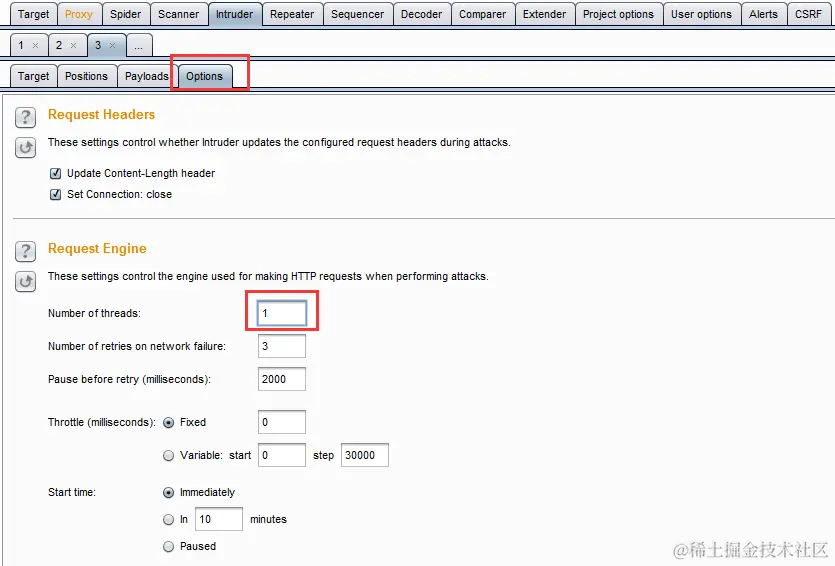Screen dimensions: 835x566
Task: Select Immediately start time option
Action: (168, 493)
